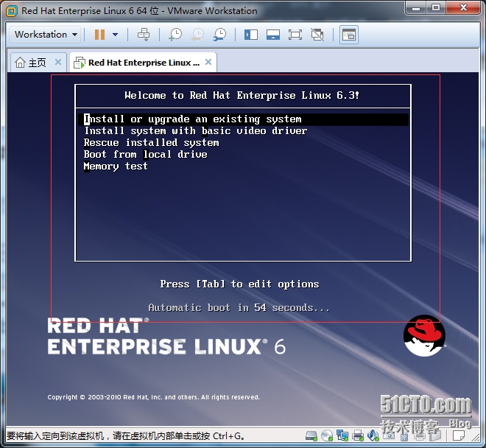Screen dimensions: 486x448
Task: Select Install system with basic video driver
Action: [196, 131]
